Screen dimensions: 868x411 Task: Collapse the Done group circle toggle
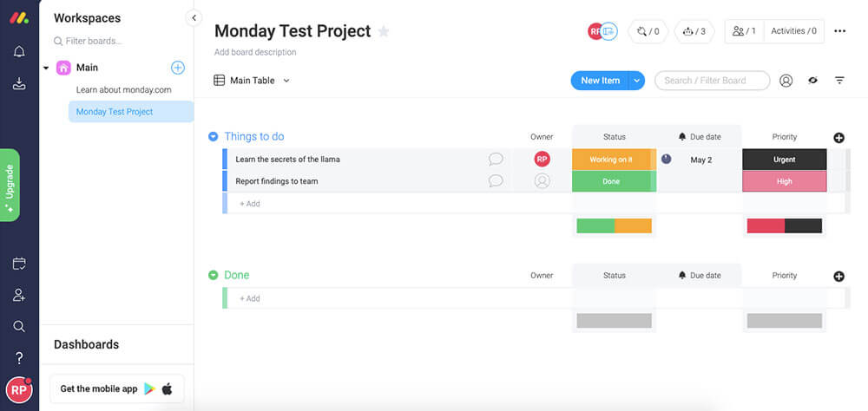tap(214, 275)
